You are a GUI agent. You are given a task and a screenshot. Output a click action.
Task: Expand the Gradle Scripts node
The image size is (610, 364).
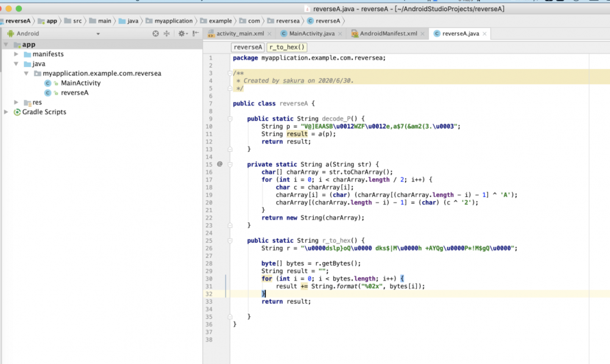pos(7,112)
